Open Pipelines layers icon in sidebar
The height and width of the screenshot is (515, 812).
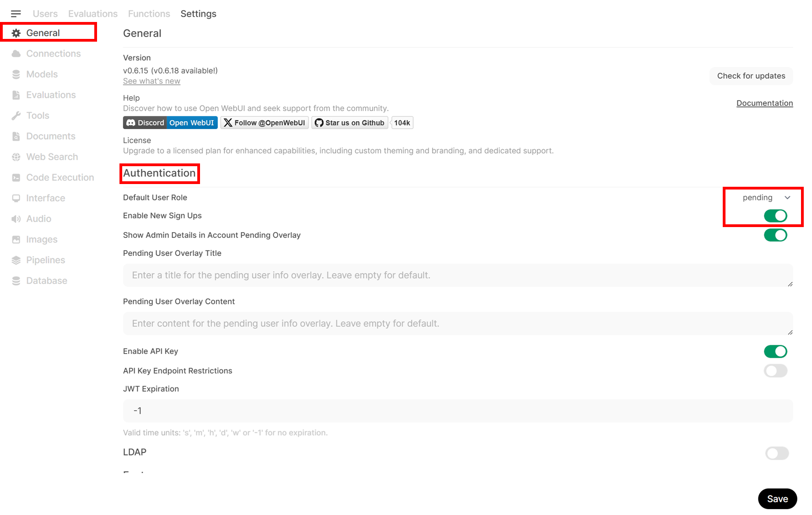coord(16,260)
